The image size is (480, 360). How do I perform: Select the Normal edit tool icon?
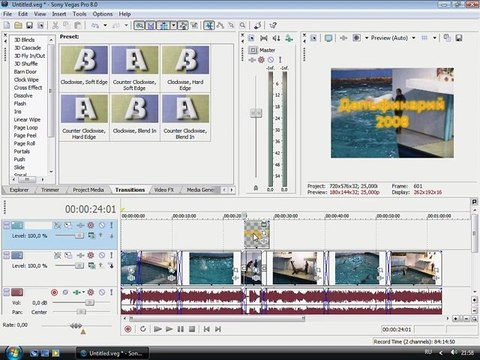pos(209,25)
